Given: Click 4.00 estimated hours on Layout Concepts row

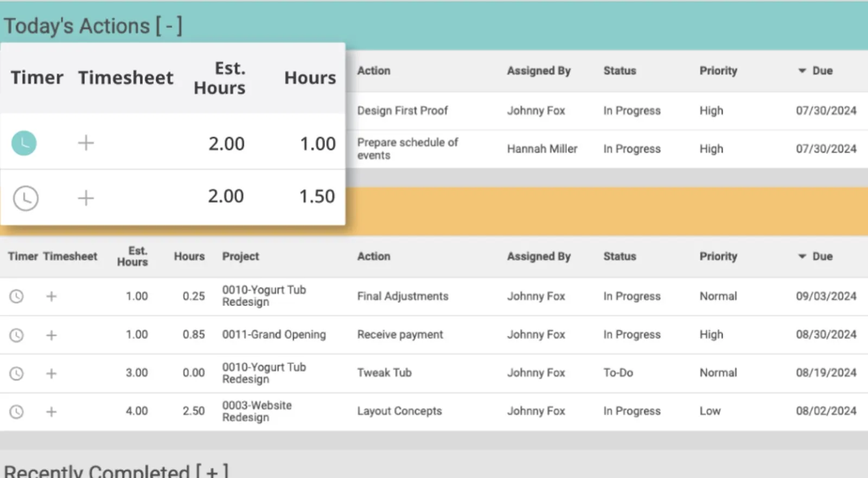Looking at the screenshot, I should point(137,411).
